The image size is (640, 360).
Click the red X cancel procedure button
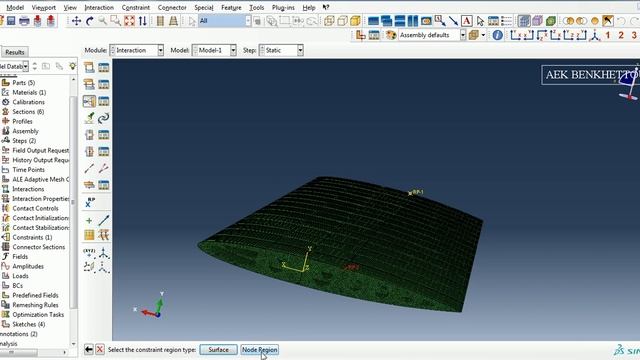pos(100,349)
